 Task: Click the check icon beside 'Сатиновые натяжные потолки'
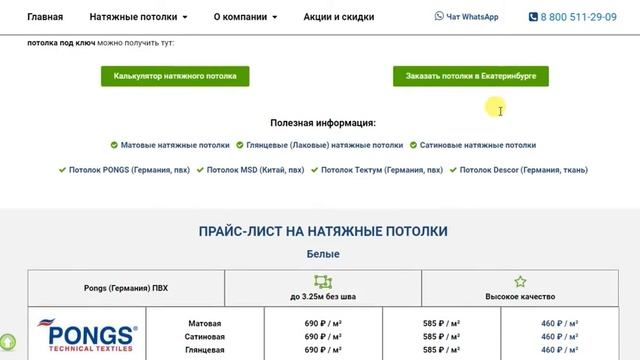click(x=413, y=145)
